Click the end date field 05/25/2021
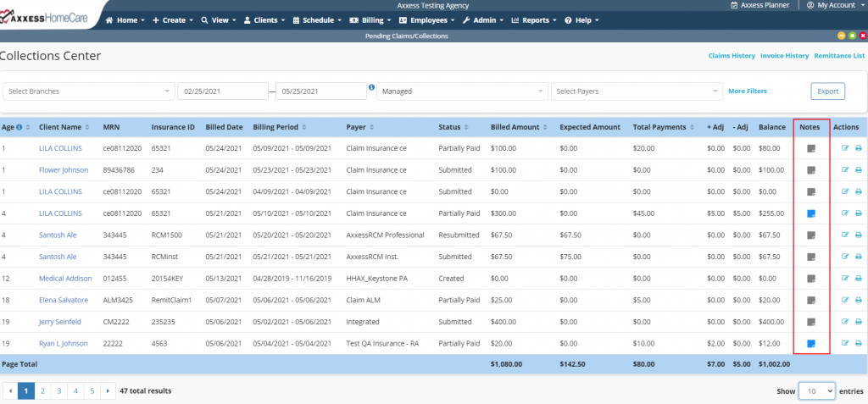 pyautogui.click(x=321, y=91)
